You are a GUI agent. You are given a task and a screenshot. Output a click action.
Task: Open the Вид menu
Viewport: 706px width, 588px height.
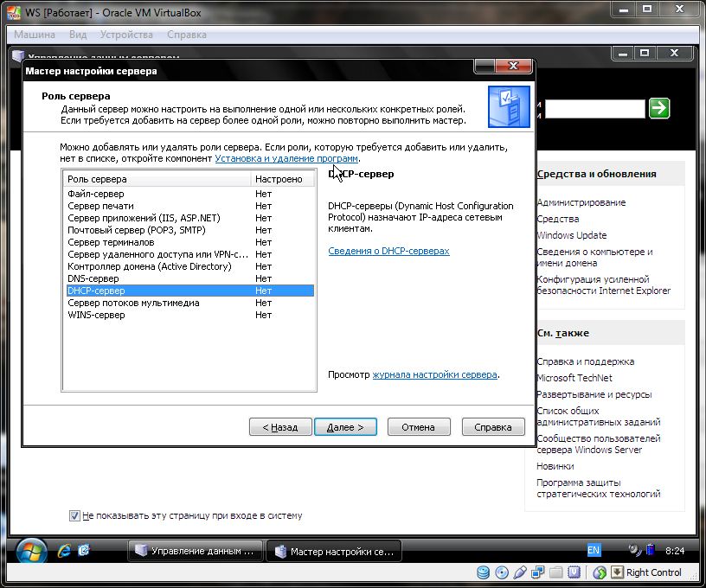point(78,35)
